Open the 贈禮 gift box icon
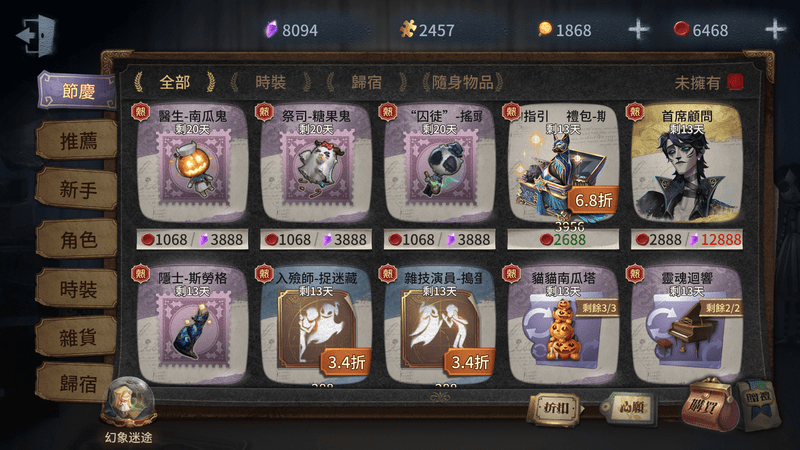800x450 pixels. tap(759, 403)
